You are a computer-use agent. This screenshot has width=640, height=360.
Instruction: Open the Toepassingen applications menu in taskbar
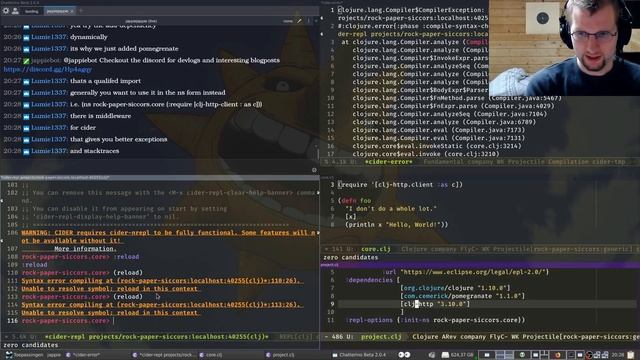[x=23, y=355]
